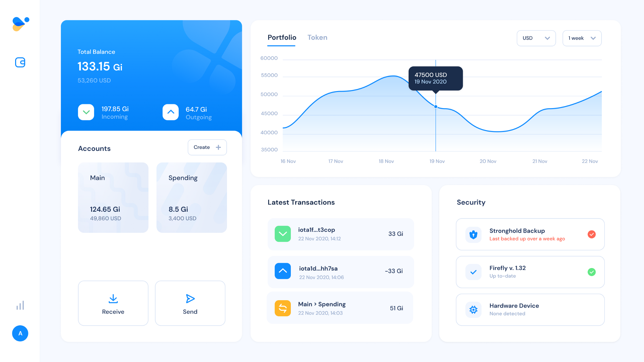The height and width of the screenshot is (362, 644).
Task: Click the wallet sidebar icon
Action: pos(20,62)
